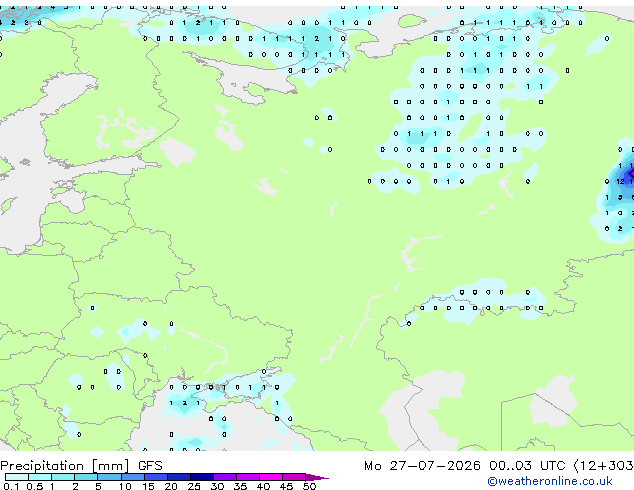634x490 pixels.
Task: Pick the 35–40 mm legend color box
Action: 247,477
